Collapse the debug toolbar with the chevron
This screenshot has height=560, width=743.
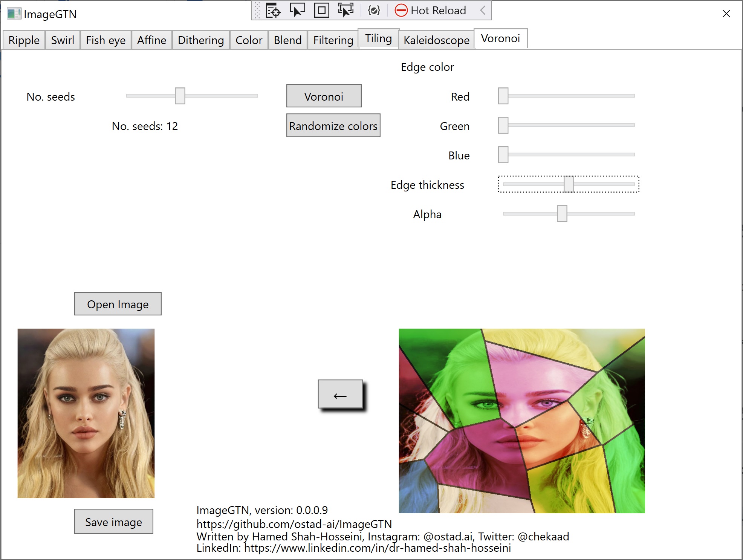[483, 11]
